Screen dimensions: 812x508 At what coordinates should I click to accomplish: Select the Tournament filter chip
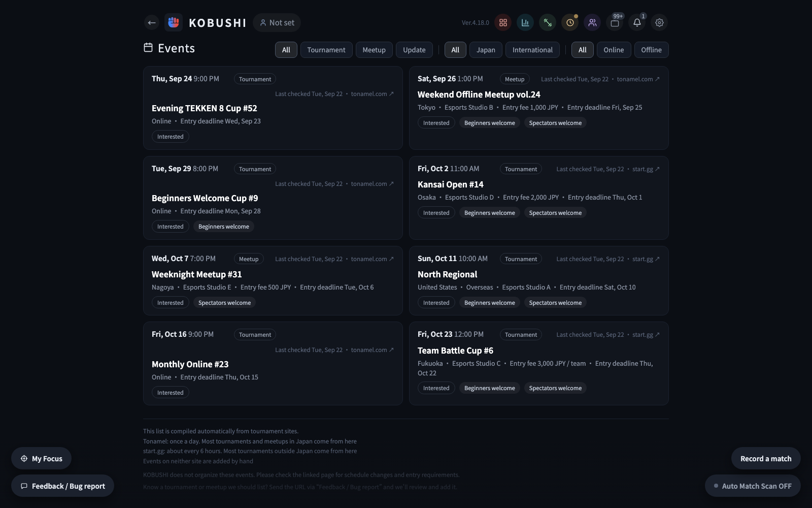[326, 50]
